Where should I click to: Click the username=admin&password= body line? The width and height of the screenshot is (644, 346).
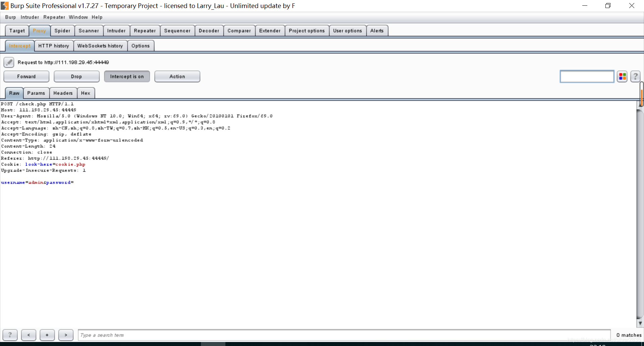coord(37,182)
